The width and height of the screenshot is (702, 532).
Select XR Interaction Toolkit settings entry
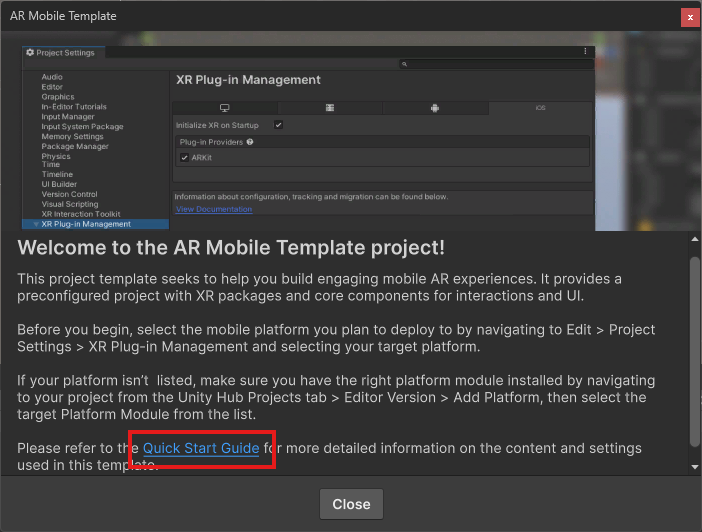coord(81,214)
